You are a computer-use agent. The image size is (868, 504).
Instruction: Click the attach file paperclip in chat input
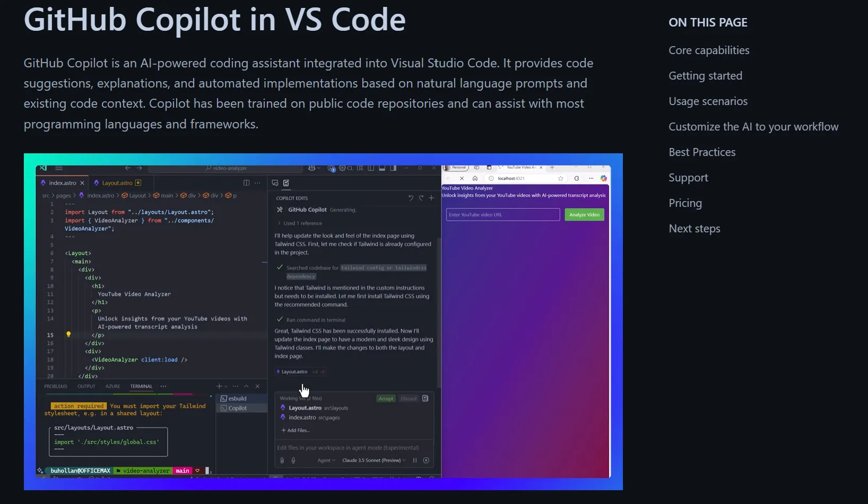pos(282,460)
